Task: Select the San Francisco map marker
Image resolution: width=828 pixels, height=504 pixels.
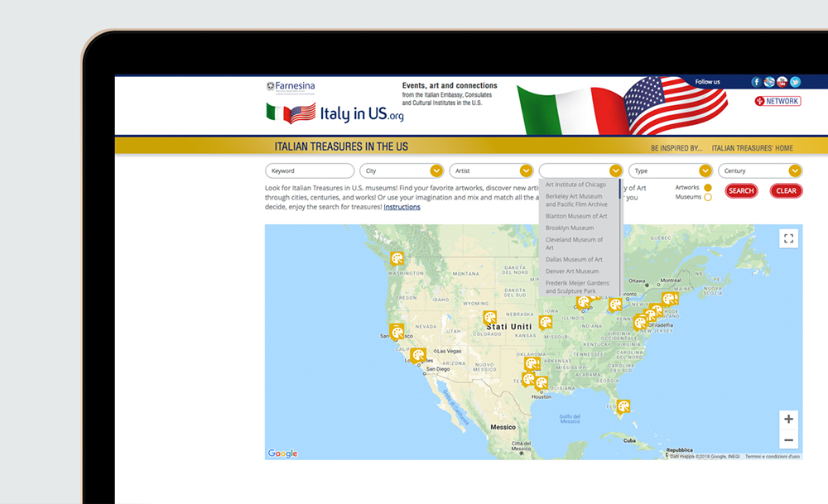Action: 397,332
